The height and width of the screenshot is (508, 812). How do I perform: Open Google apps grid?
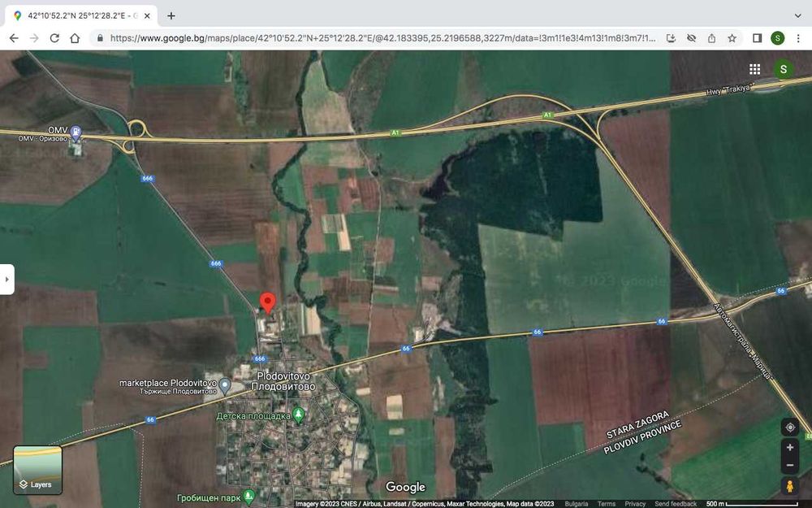pos(755,69)
